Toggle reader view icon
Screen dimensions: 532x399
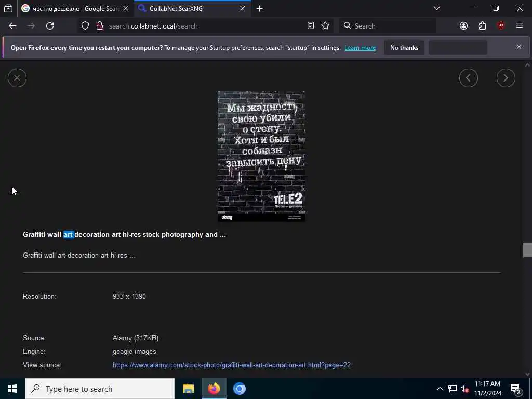[x=311, y=26]
